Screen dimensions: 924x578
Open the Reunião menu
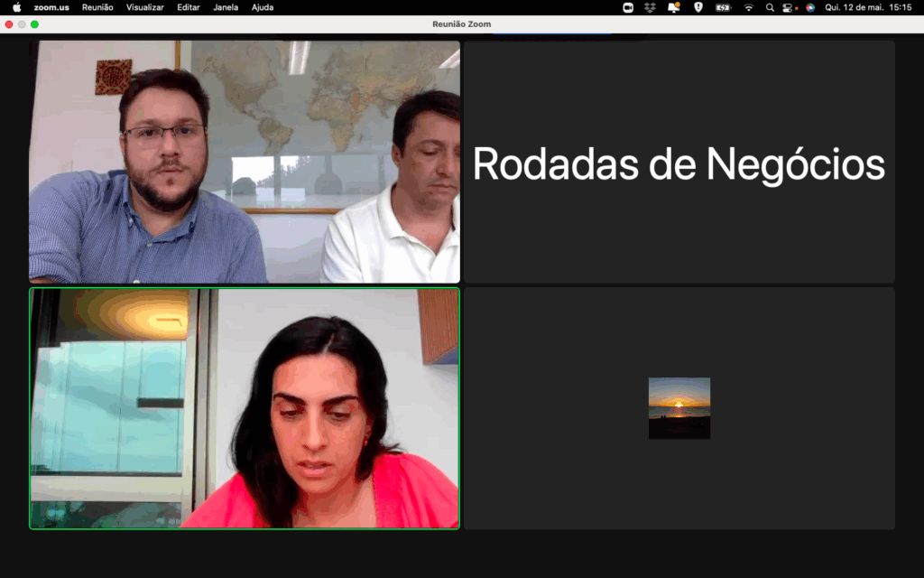[x=97, y=7]
